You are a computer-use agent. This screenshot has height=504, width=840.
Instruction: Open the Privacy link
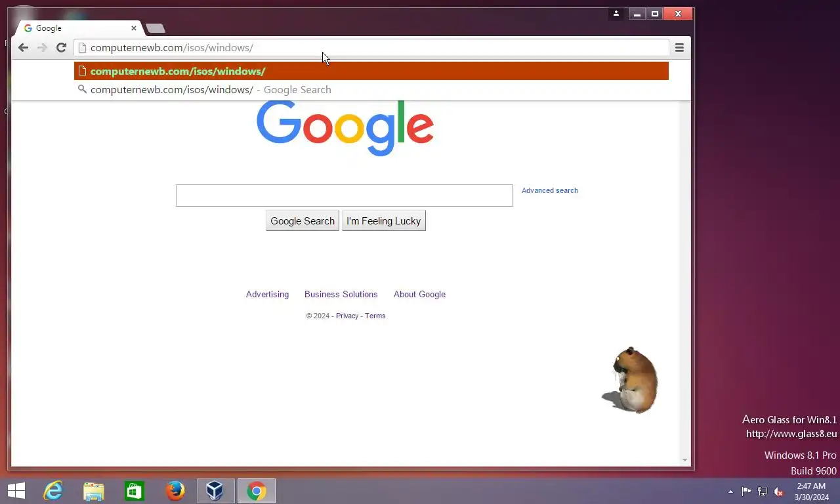click(347, 316)
